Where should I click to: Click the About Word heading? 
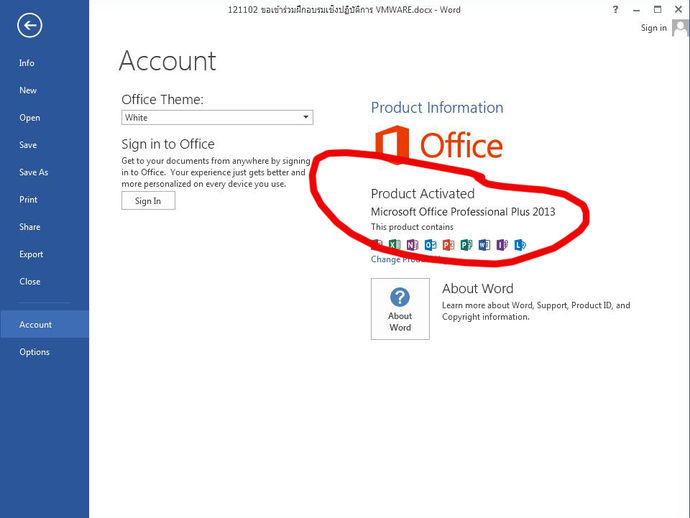pyautogui.click(x=477, y=289)
